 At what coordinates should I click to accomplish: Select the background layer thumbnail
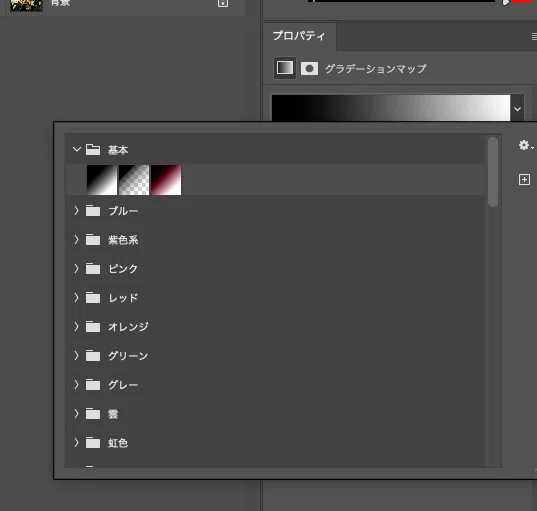tap(26, 5)
